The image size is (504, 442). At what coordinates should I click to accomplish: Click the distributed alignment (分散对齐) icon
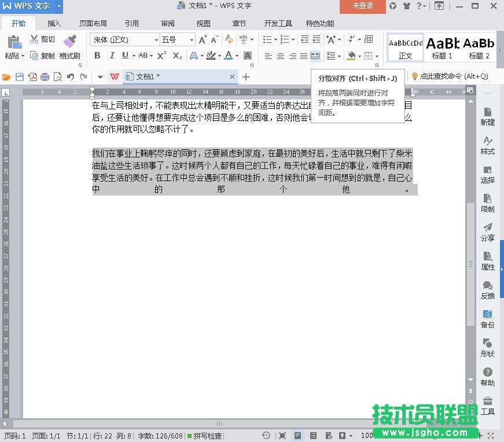point(315,56)
